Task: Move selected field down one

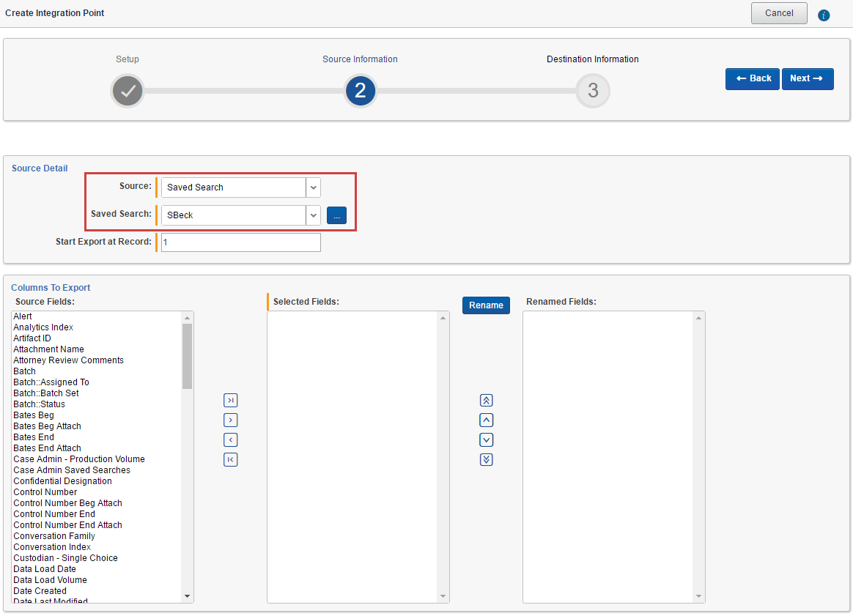Action: coord(487,440)
